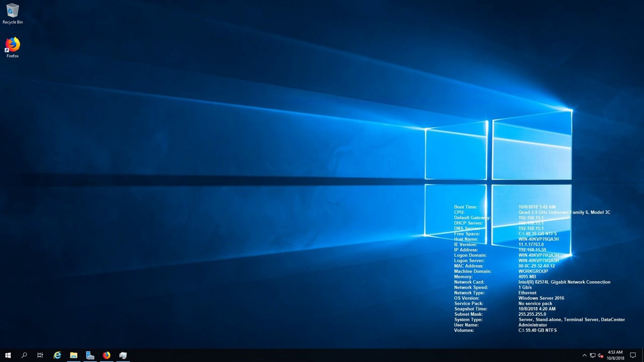The height and width of the screenshot is (362, 644).
Task: Click the last running app in the taskbar
Action: point(123,355)
